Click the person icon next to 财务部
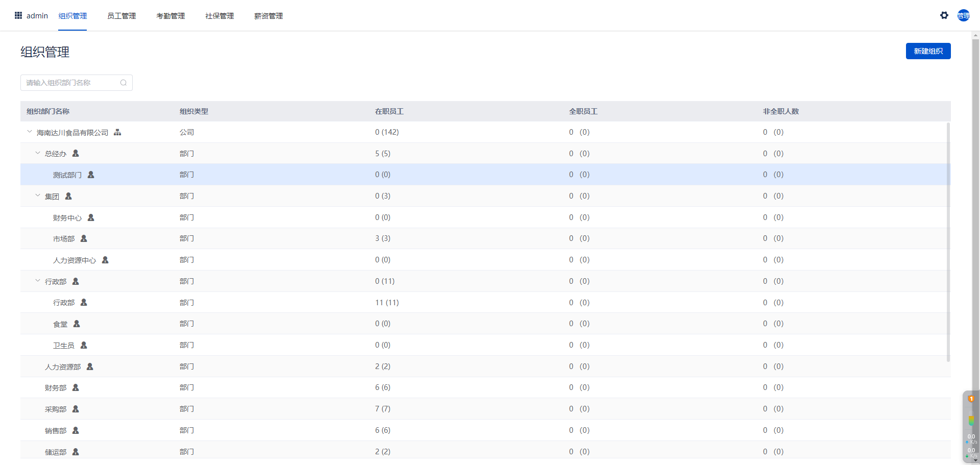The height and width of the screenshot is (465, 980). tap(76, 387)
